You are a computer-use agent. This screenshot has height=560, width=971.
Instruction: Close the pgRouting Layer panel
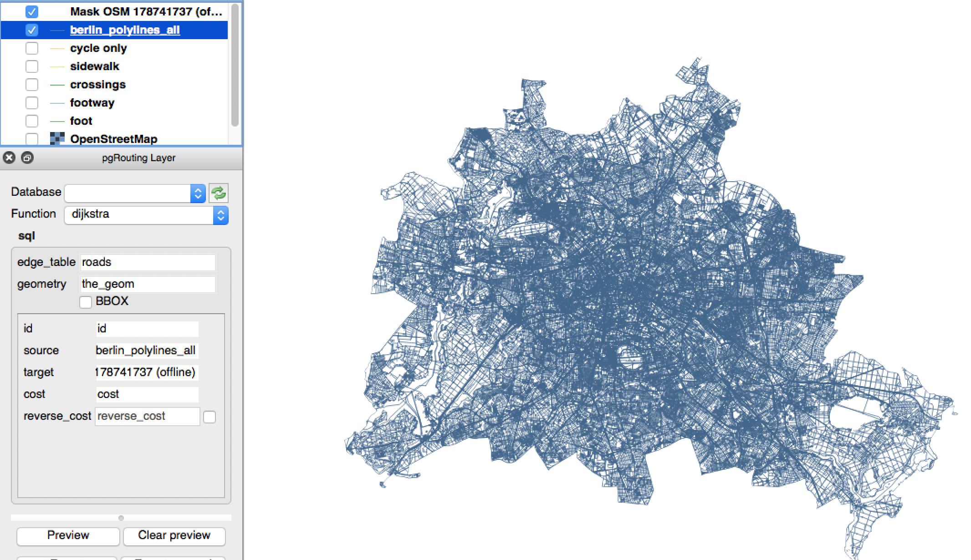coord(9,158)
